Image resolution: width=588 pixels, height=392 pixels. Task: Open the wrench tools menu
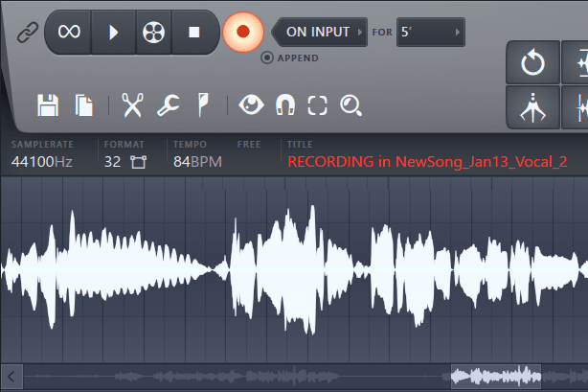tap(168, 105)
